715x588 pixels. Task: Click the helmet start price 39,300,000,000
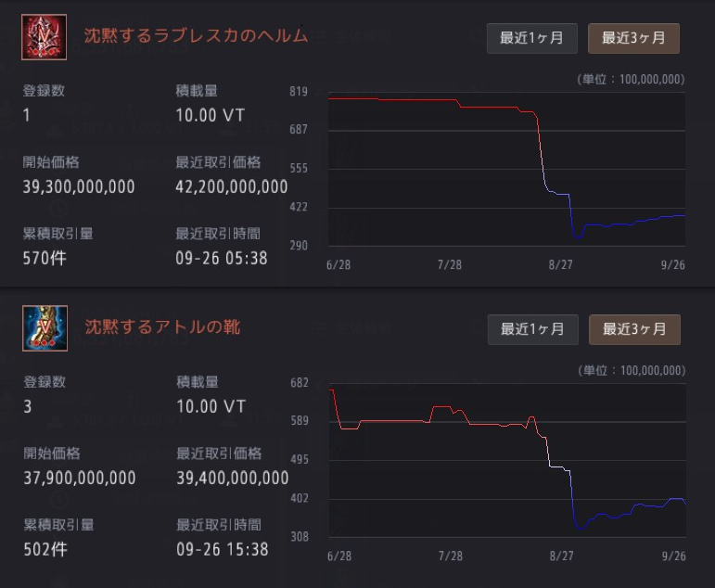(79, 186)
